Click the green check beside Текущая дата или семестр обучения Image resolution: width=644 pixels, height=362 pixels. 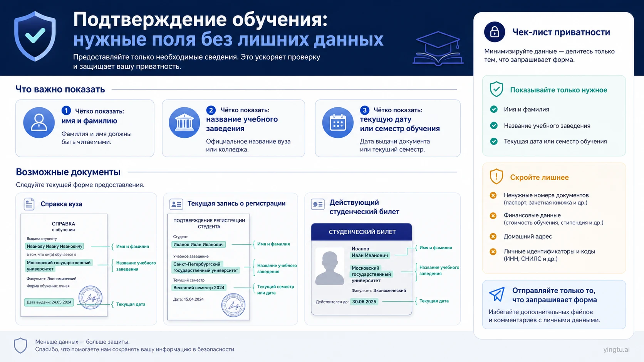pyautogui.click(x=494, y=141)
